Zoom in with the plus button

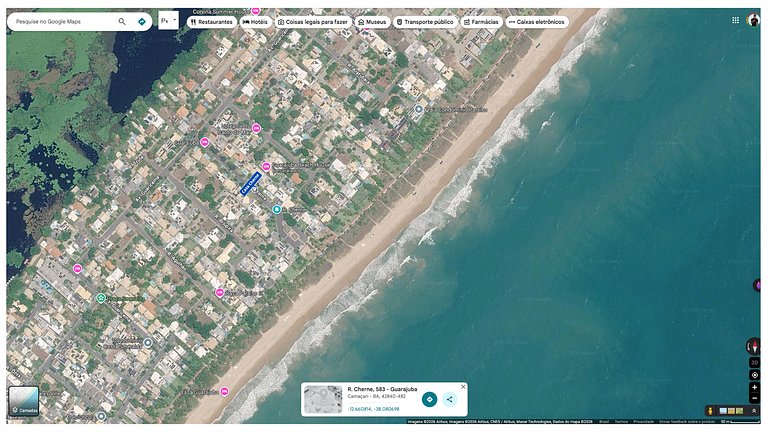pyautogui.click(x=754, y=387)
